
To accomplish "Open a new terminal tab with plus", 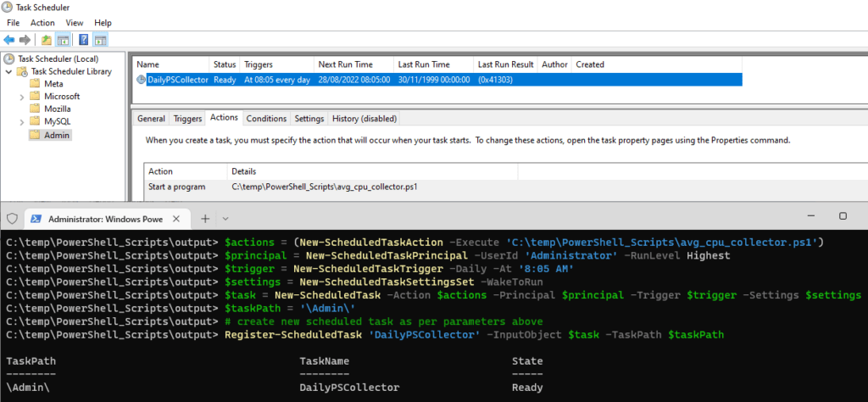I will [205, 219].
